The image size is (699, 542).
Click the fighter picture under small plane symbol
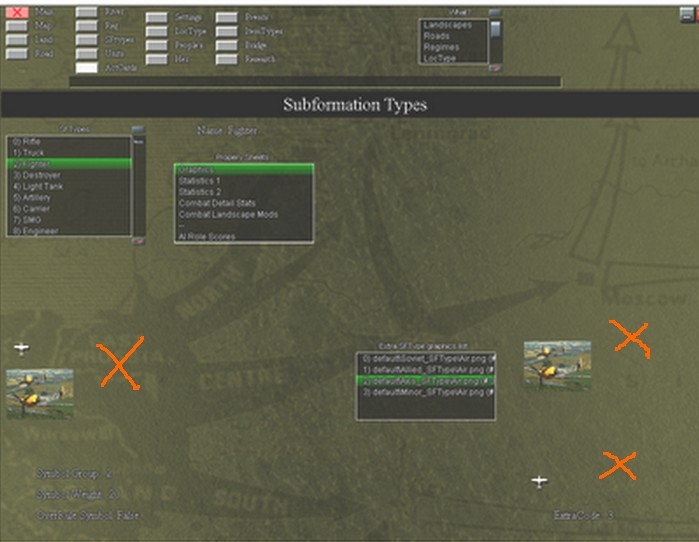click(x=40, y=394)
